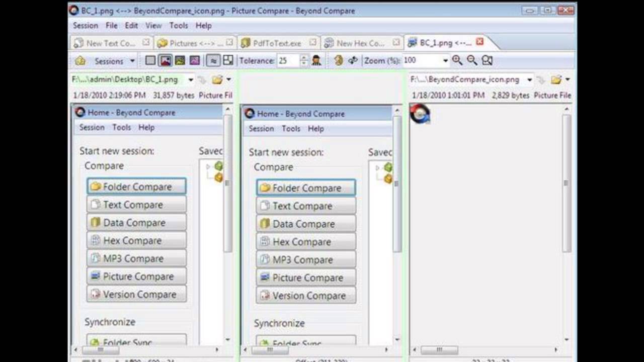Viewport: 644px width, 362px height.
Task: Open dropdown arrow beside left browse folder
Action: pyautogui.click(x=228, y=79)
